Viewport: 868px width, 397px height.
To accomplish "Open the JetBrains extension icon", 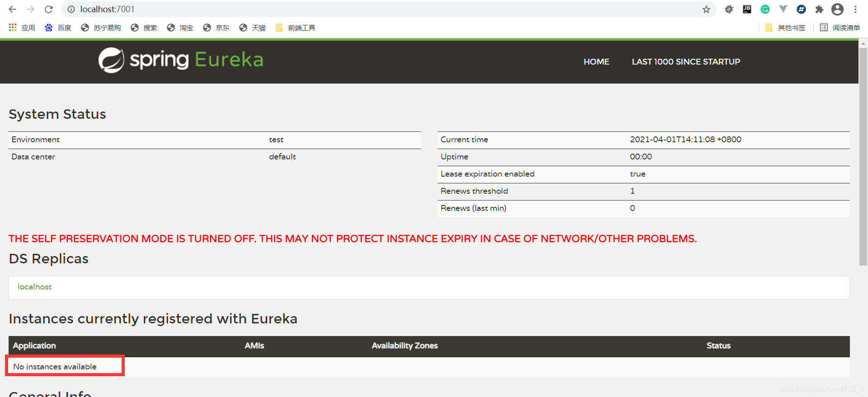I will [x=747, y=9].
